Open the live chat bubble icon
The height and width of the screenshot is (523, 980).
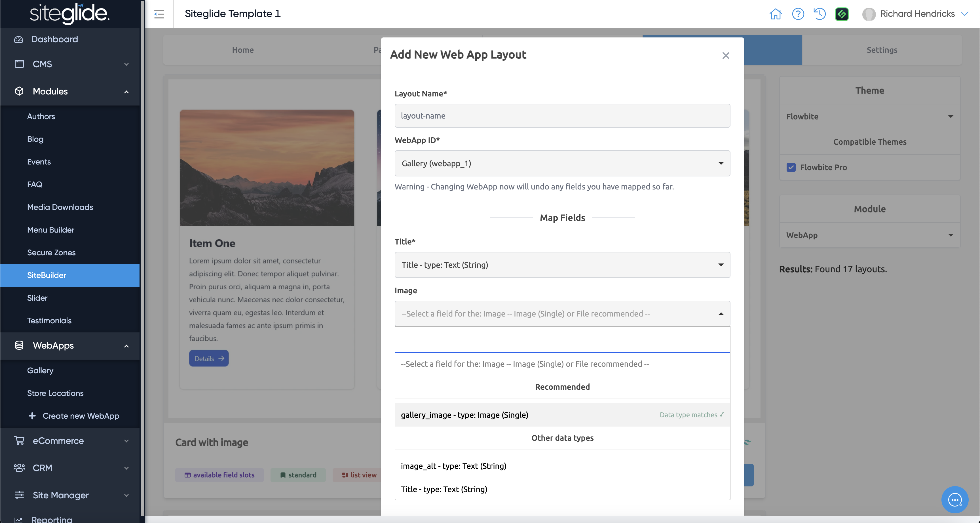pyautogui.click(x=954, y=499)
